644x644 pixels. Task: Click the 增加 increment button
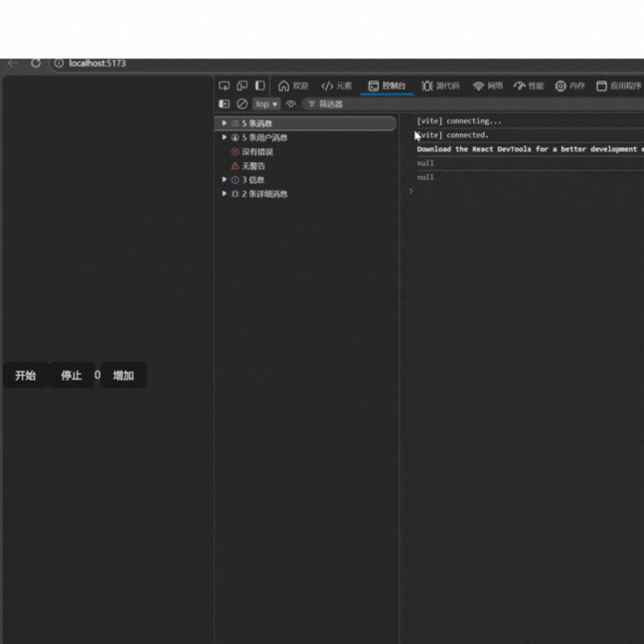pos(123,375)
